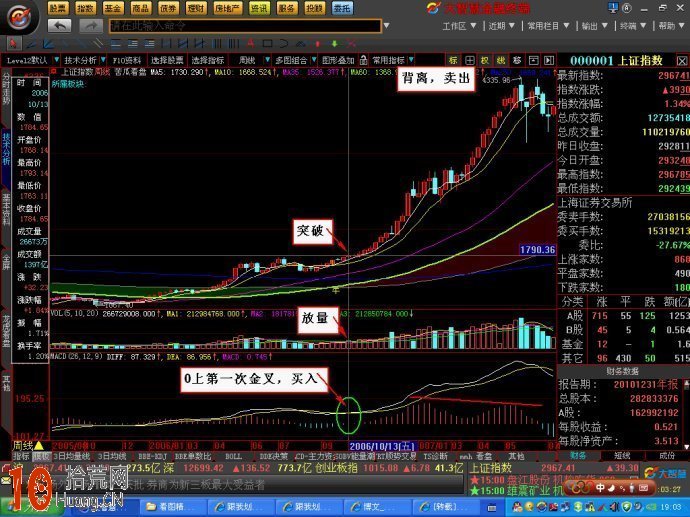The height and width of the screenshot is (517, 690).
Task: Expand the 周线 period dropdown arrow
Action: 267,60
